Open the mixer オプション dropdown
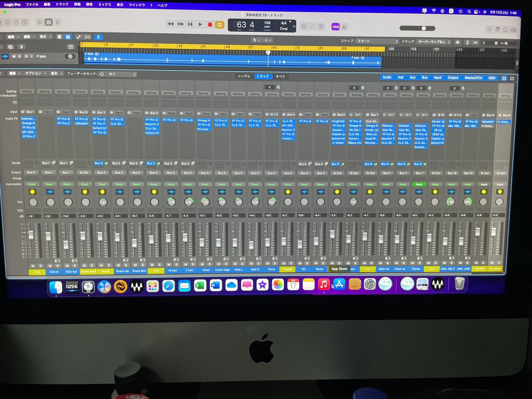This screenshot has height=399, width=532. 35,73
